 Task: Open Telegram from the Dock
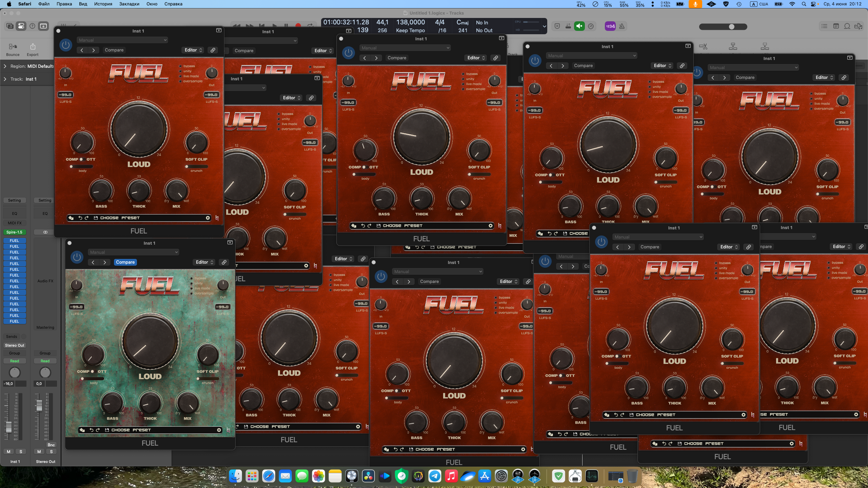click(435, 476)
